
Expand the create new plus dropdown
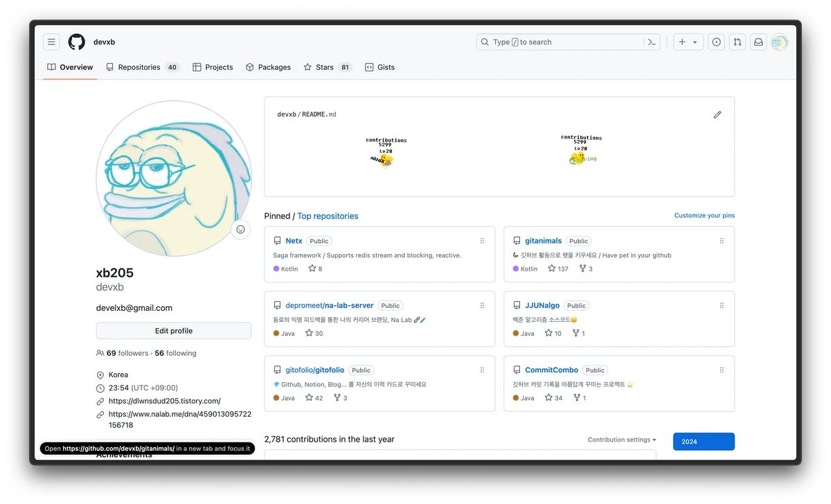[x=688, y=42]
